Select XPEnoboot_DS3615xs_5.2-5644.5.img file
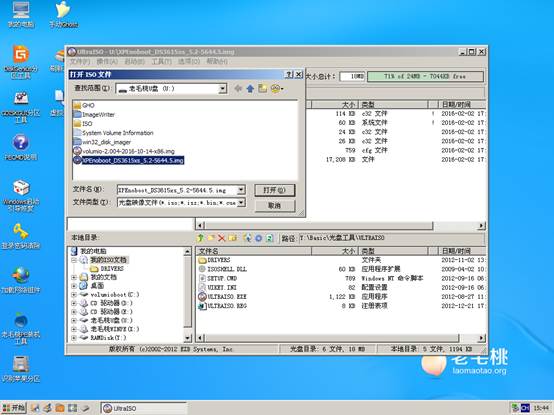The image size is (554, 415). tap(129, 160)
